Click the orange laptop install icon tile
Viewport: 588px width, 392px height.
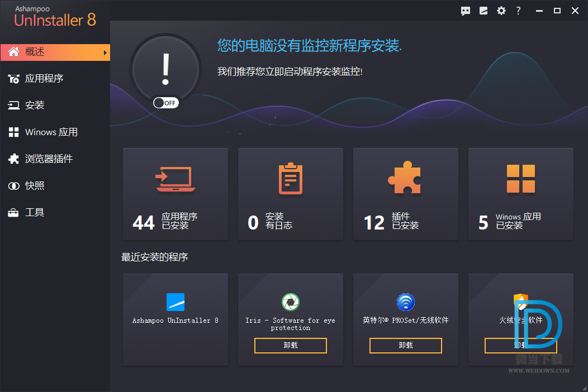click(176, 179)
